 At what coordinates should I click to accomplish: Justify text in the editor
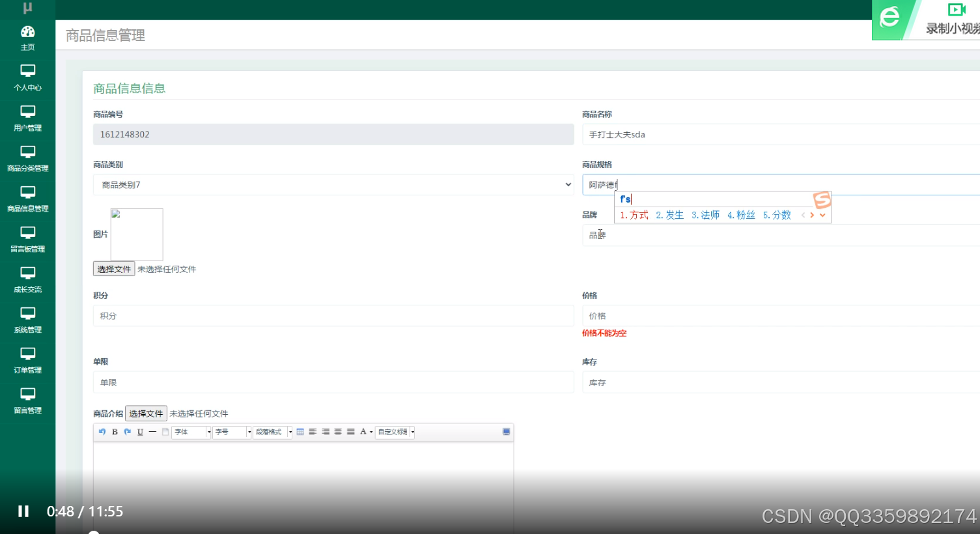coord(351,432)
